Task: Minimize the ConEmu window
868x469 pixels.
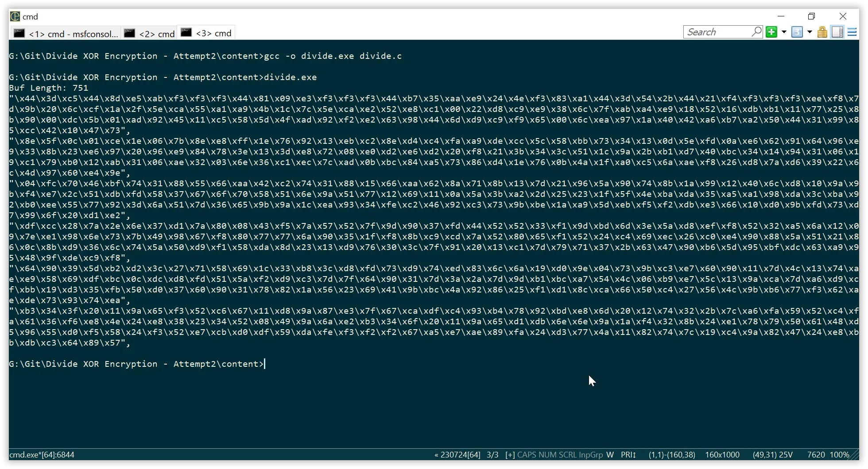Action: point(781,16)
